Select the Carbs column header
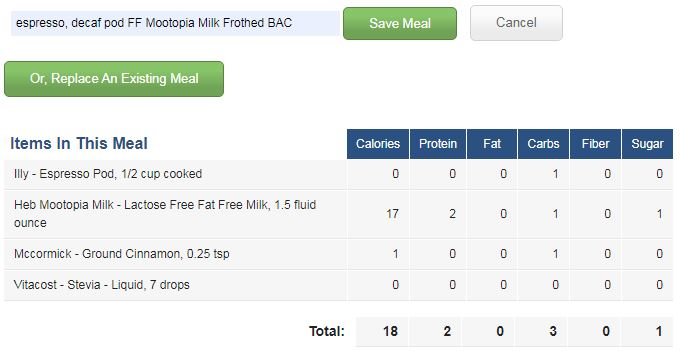 [543, 144]
